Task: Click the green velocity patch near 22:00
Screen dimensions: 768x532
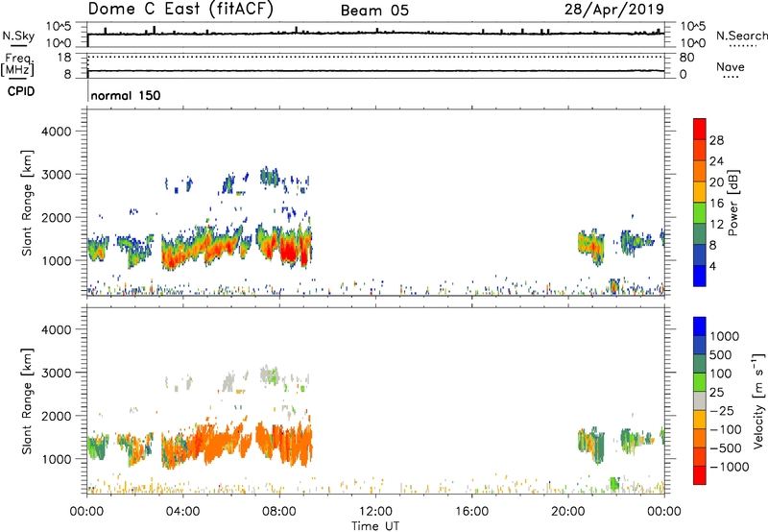Action: pyautogui.click(x=614, y=483)
